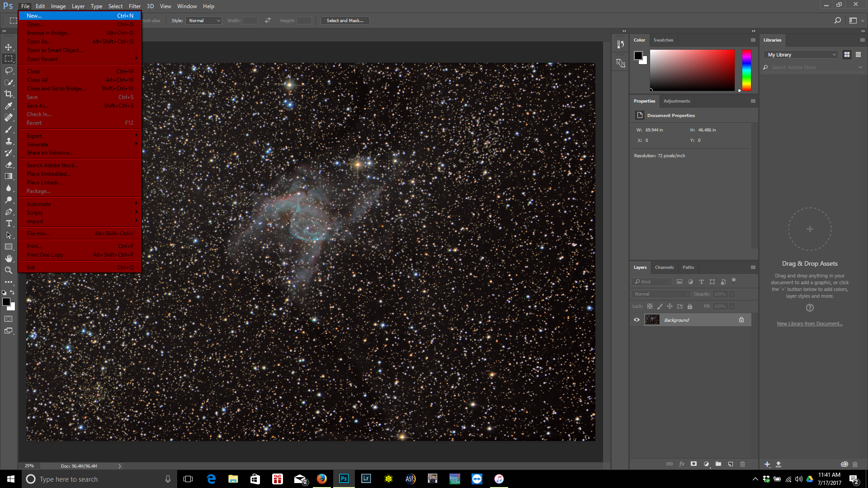Image resolution: width=868 pixels, height=488 pixels.
Task: Click the Search Adobe Stock field
Action: click(812, 67)
